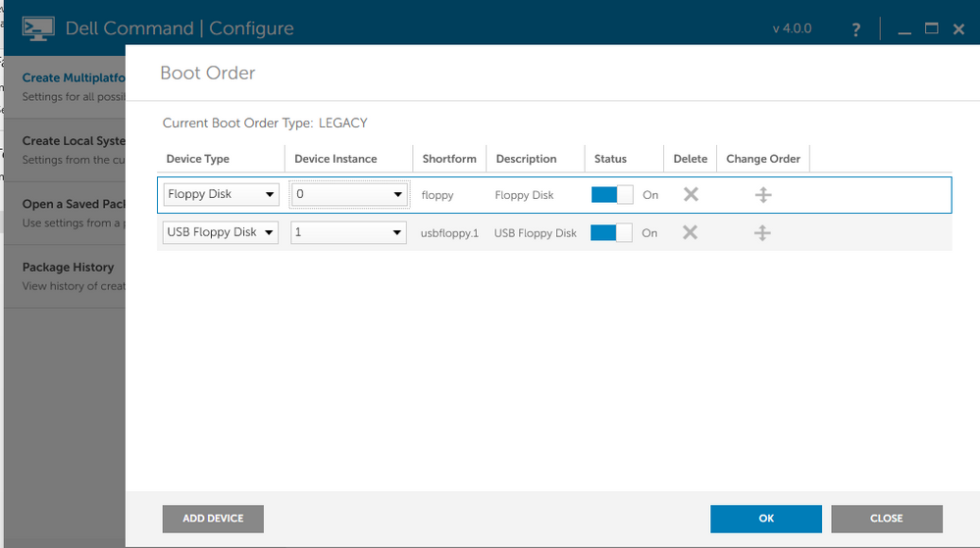Open the Floppy Disk device type dropdown
This screenshot has height=548, width=980.
point(221,194)
